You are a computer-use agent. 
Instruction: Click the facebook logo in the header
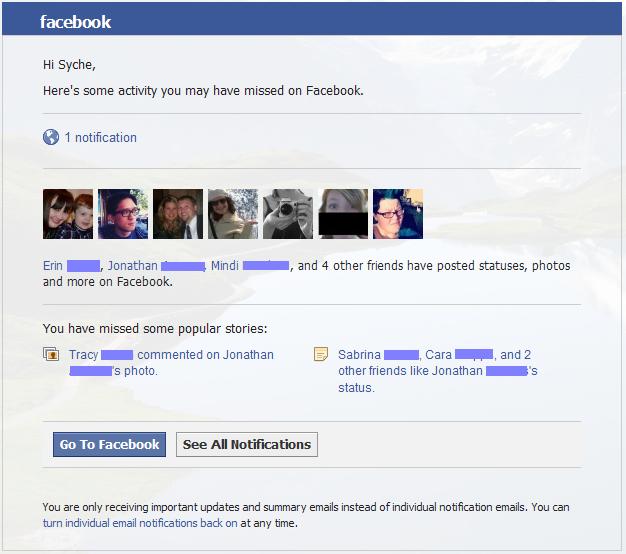75,22
